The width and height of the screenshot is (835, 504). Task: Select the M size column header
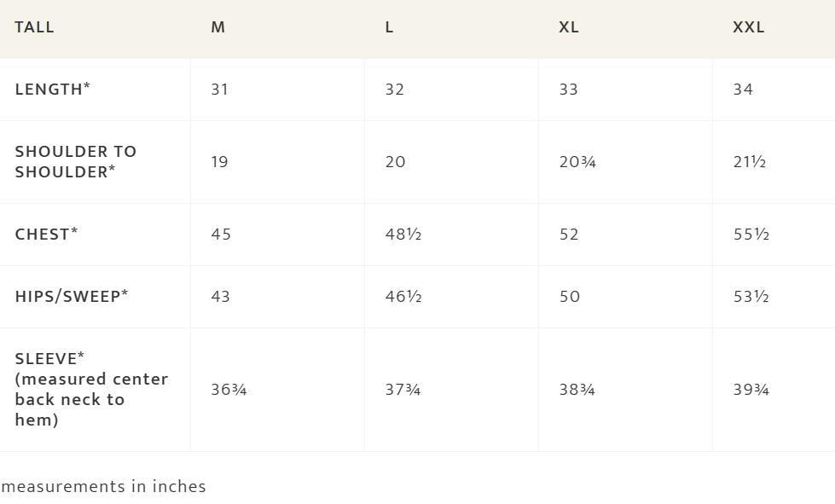click(x=218, y=27)
